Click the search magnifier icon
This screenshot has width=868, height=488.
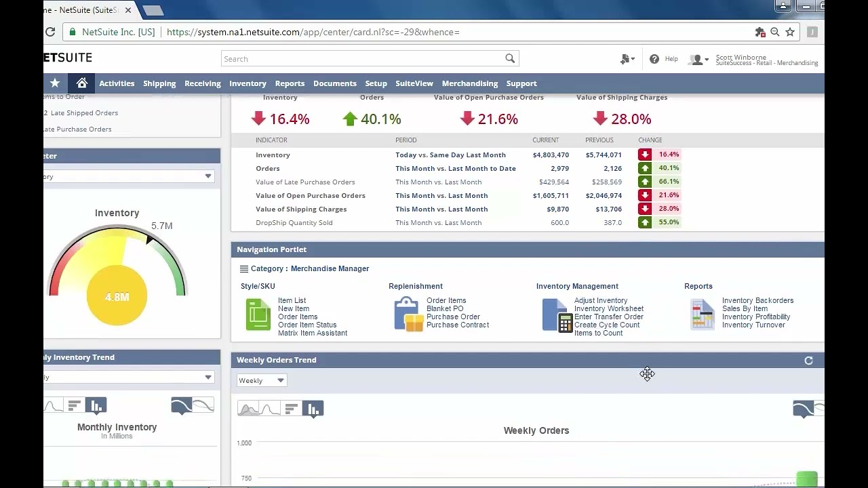click(510, 58)
